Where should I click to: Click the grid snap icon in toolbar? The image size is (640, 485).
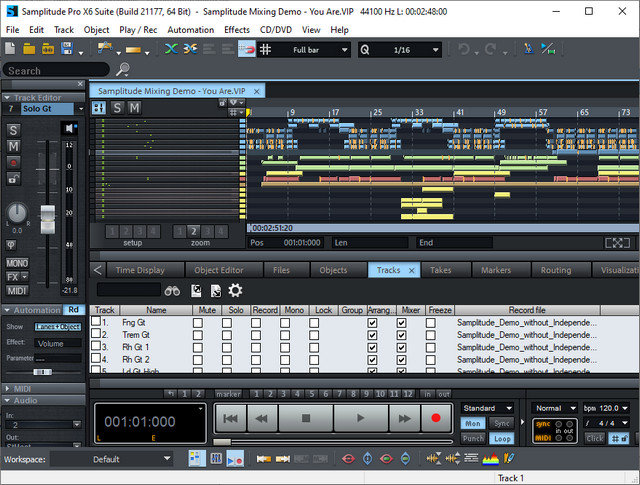pyautogui.click(x=265, y=49)
